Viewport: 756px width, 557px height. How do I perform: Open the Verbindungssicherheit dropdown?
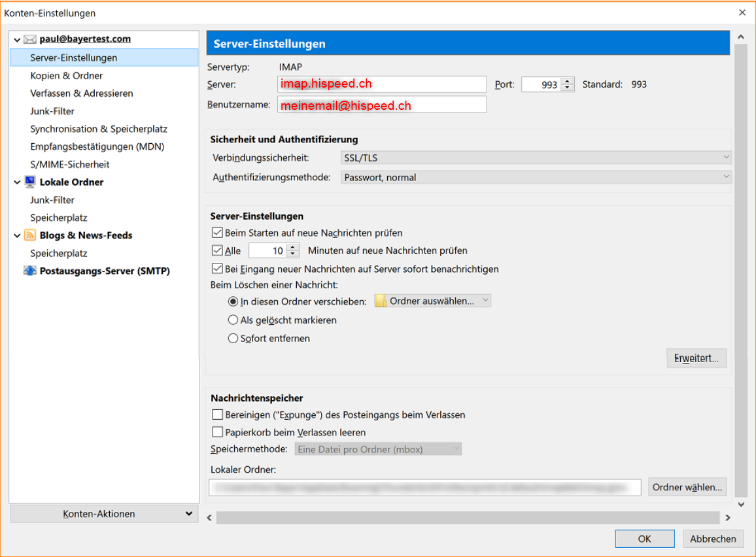pos(536,158)
